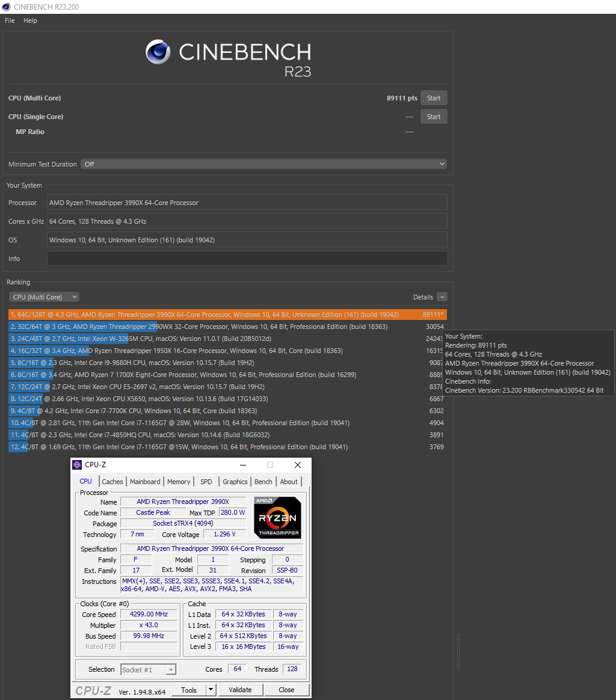Open the Bench tab in CPU-Z
This screenshot has width=616, height=700.
pos(263,482)
